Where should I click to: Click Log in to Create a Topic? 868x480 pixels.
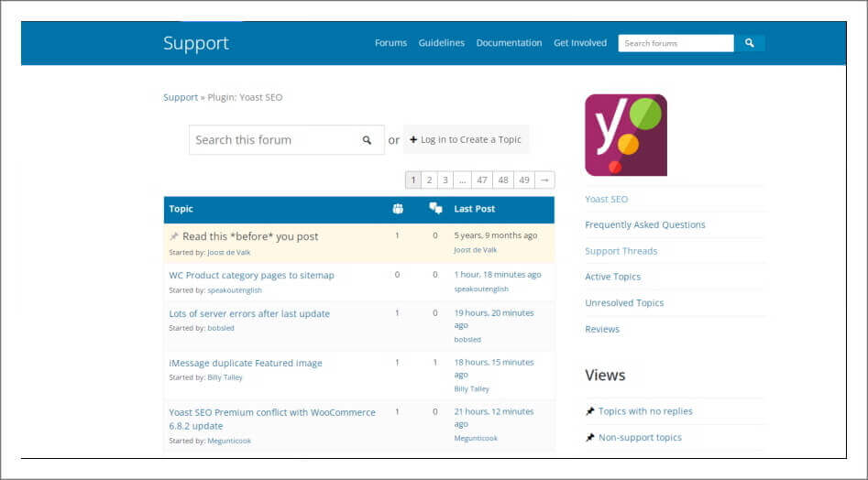pos(466,139)
